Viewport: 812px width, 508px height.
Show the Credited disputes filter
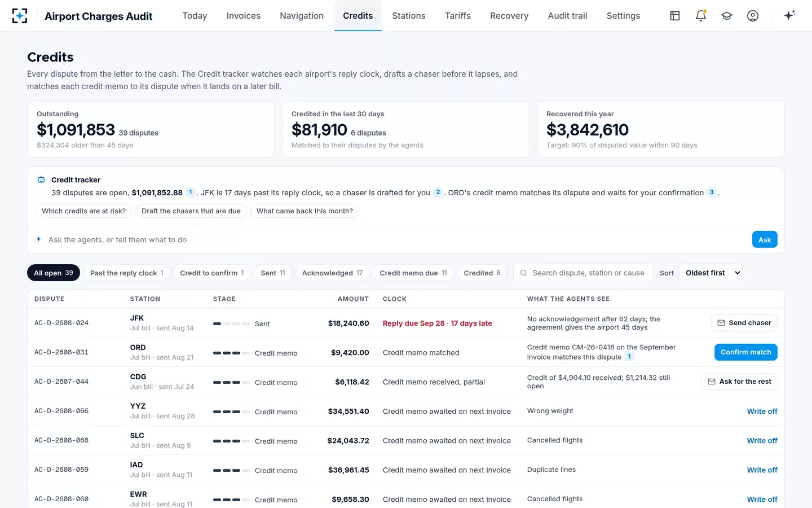point(482,273)
